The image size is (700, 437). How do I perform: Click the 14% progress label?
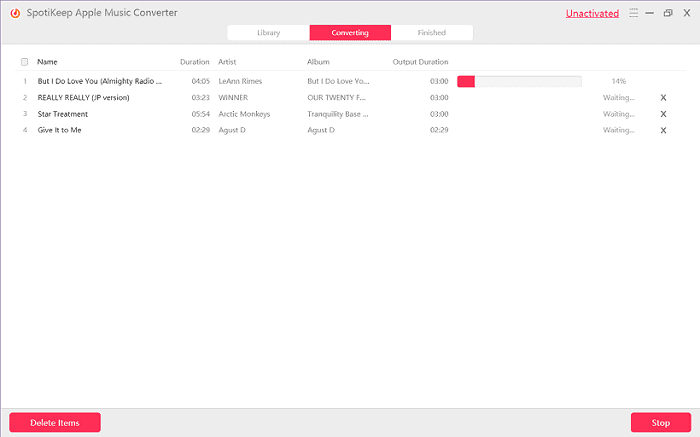click(x=618, y=81)
